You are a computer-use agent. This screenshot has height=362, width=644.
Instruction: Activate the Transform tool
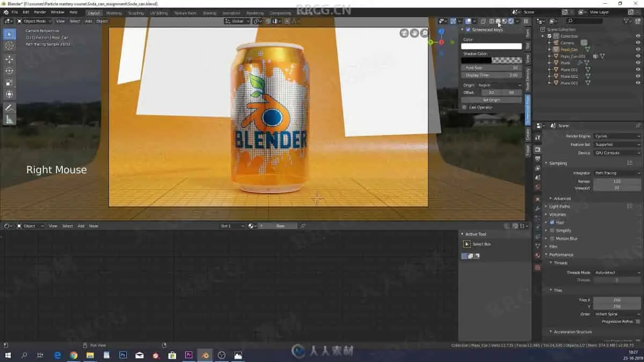[x=9, y=94]
